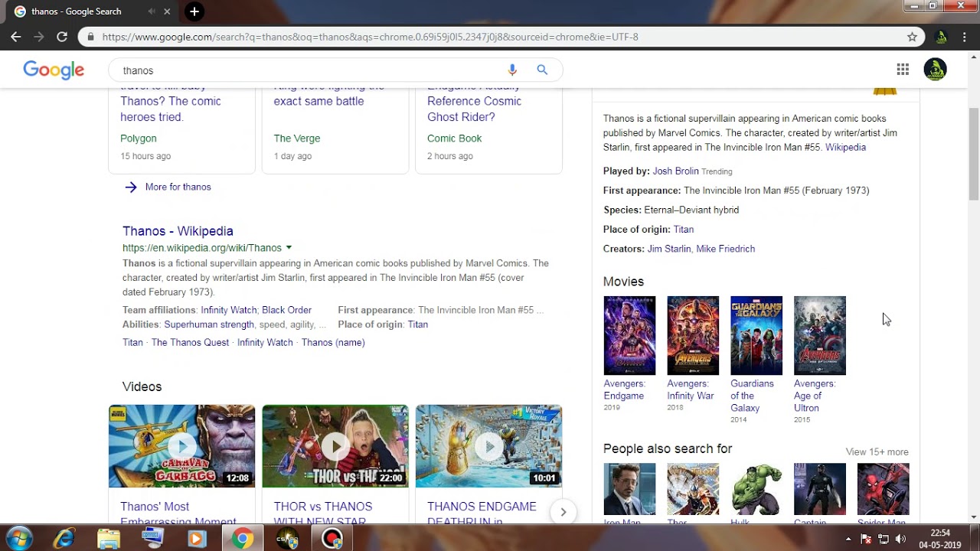Open the Google apps grid
The height and width of the screenshot is (551, 980).
903,70
